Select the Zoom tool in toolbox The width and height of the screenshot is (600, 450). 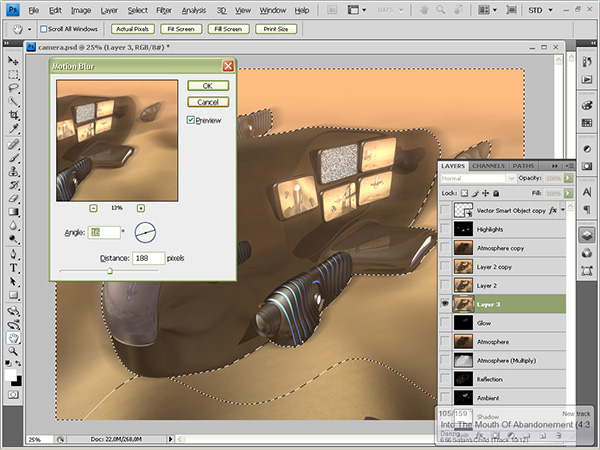click(x=14, y=352)
